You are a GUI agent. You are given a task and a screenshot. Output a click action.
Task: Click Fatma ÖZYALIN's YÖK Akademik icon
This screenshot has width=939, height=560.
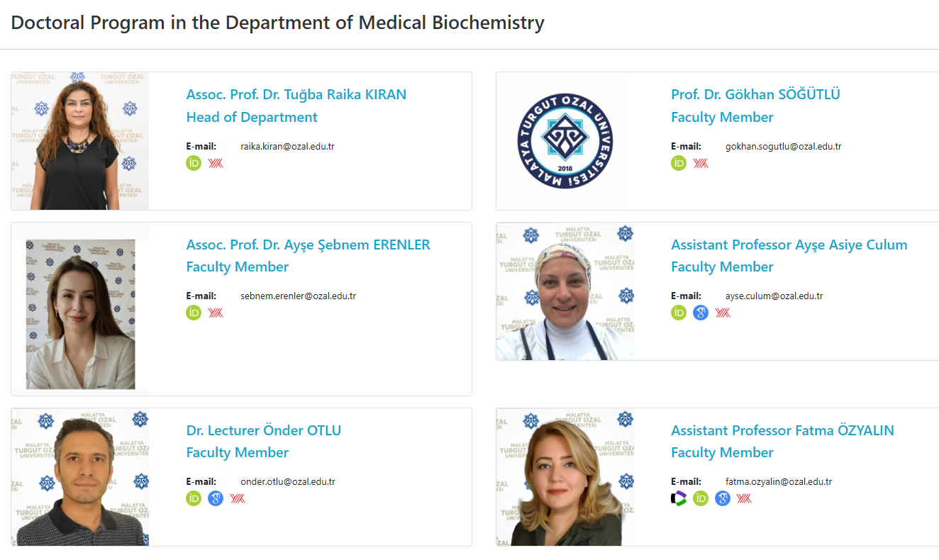tap(744, 498)
